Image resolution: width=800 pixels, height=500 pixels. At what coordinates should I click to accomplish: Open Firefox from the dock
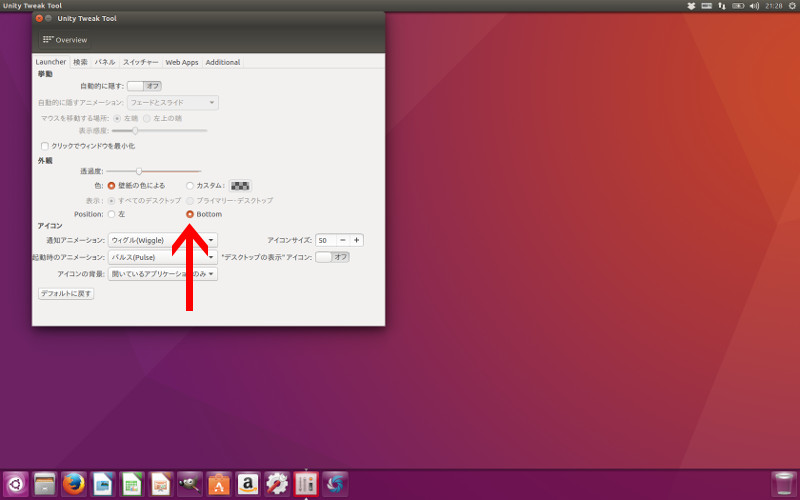[x=73, y=484]
